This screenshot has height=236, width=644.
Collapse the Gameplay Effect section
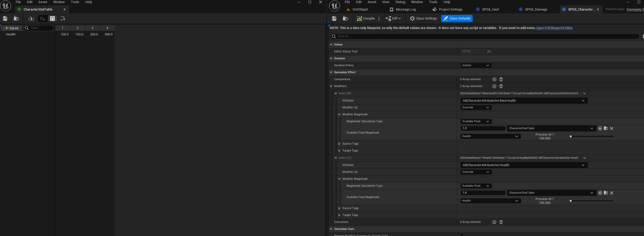(331, 72)
